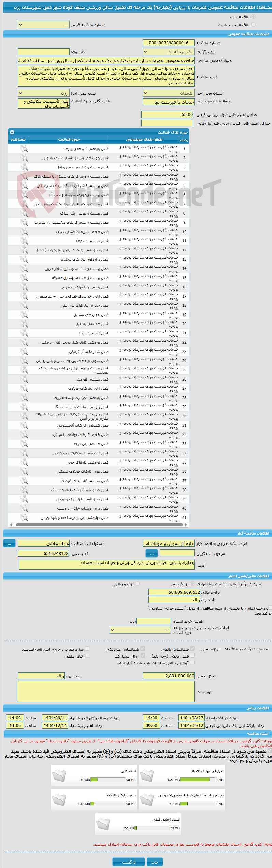
Task: Click the ellipsis button beside مرجع پاسخگویی
Action: coord(152,553)
